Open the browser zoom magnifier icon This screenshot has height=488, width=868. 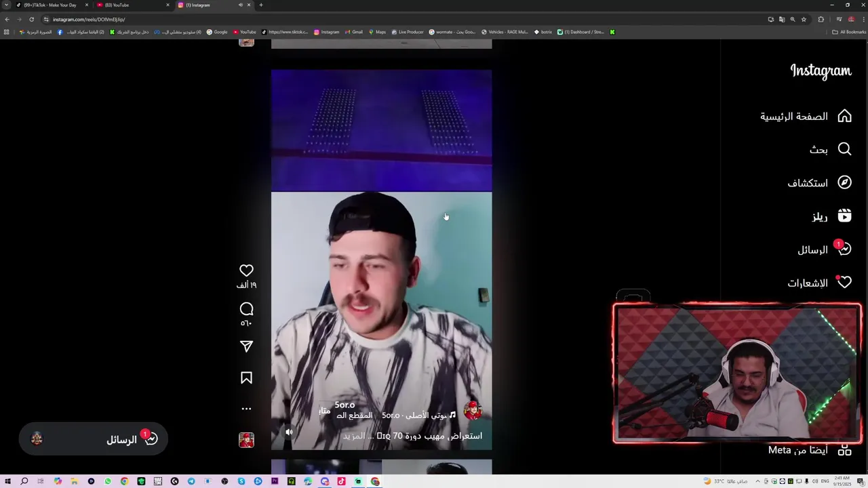point(793,19)
